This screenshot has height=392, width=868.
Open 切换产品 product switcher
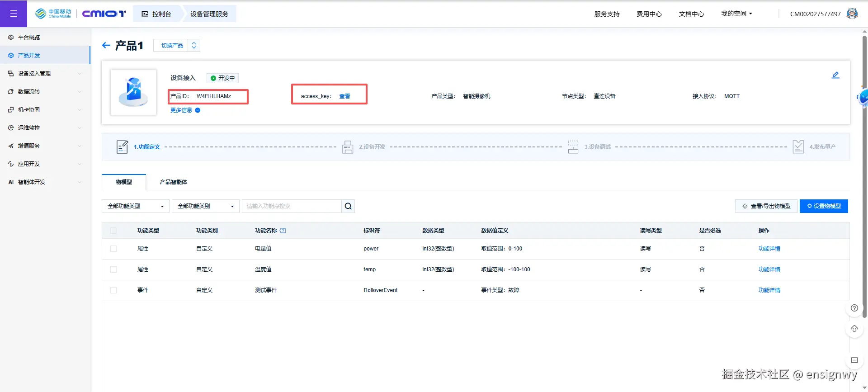coord(177,45)
